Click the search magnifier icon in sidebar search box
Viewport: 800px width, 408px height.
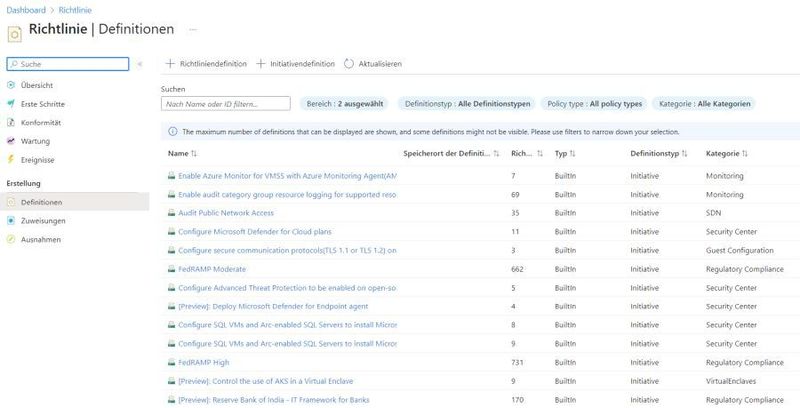14,64
